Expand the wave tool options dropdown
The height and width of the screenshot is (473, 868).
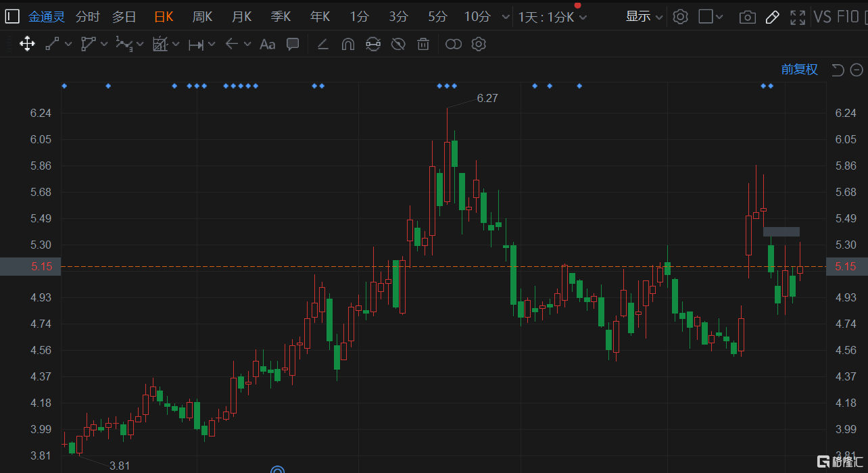click(x=140, y=45)
